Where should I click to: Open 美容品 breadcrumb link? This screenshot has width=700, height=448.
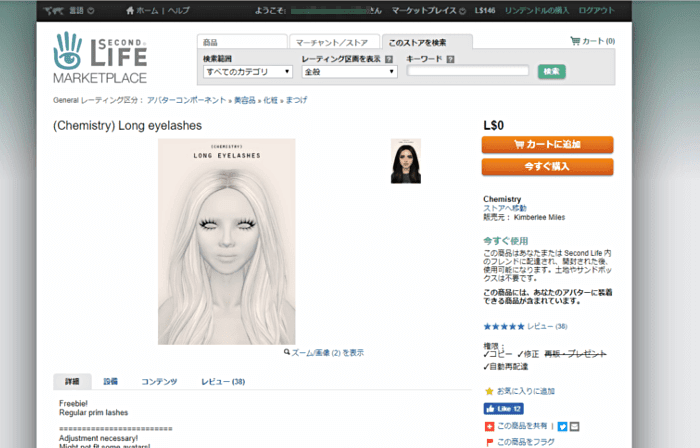coord(245,100)
